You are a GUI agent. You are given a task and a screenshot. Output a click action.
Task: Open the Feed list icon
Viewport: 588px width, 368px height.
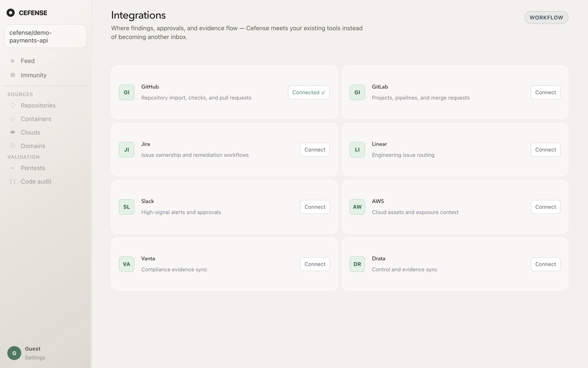click(13, 61)
